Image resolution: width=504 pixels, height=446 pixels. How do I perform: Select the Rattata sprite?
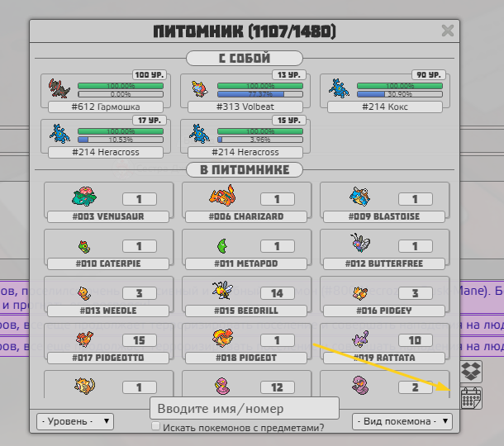point(360,339)
